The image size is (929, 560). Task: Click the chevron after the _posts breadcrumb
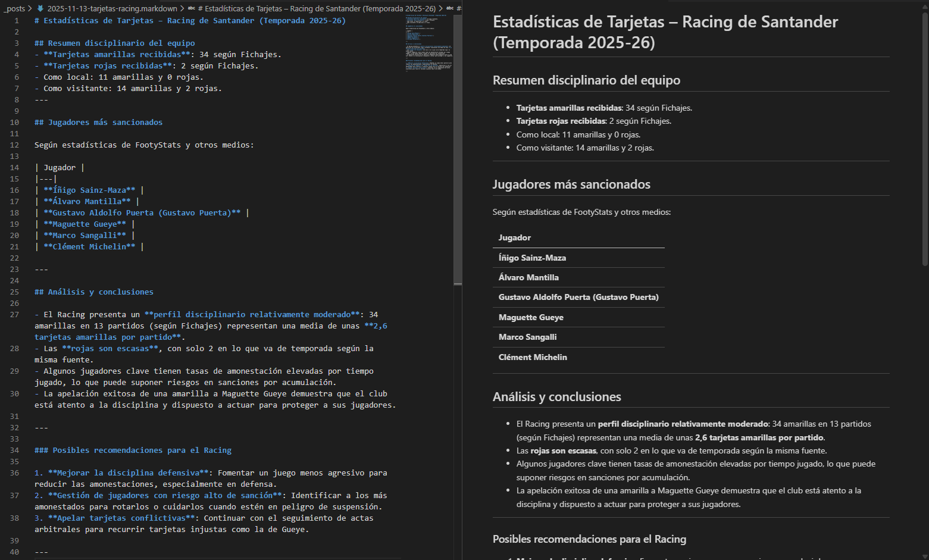click(x=30, y=8)
